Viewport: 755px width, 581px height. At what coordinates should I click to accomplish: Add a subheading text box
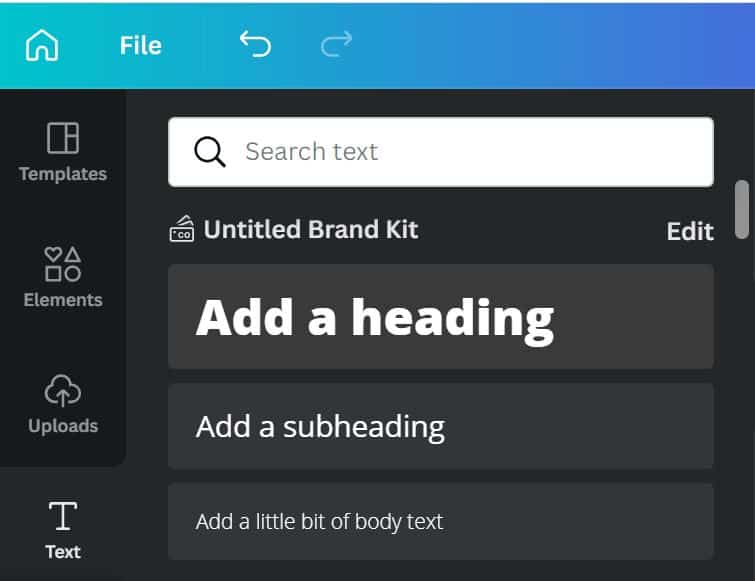point(441,426)
